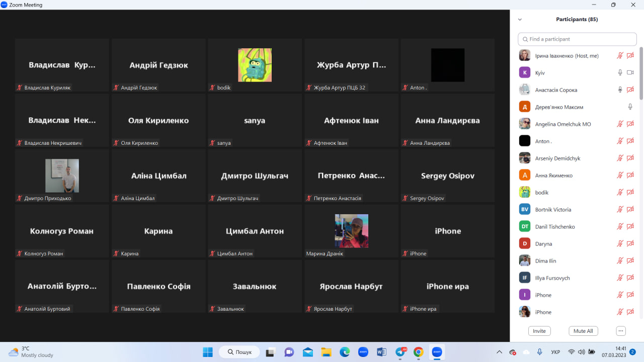Click muted mic icon for Анна Якименко
The height and width of the screenshot is (362, 644).
click(x=620, y=175)
